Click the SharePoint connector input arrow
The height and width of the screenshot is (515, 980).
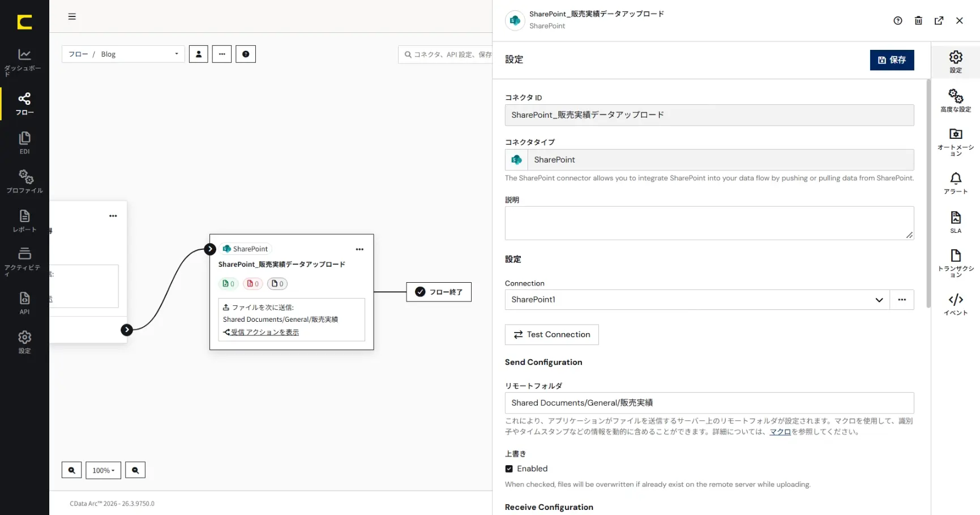coord(210,249)
